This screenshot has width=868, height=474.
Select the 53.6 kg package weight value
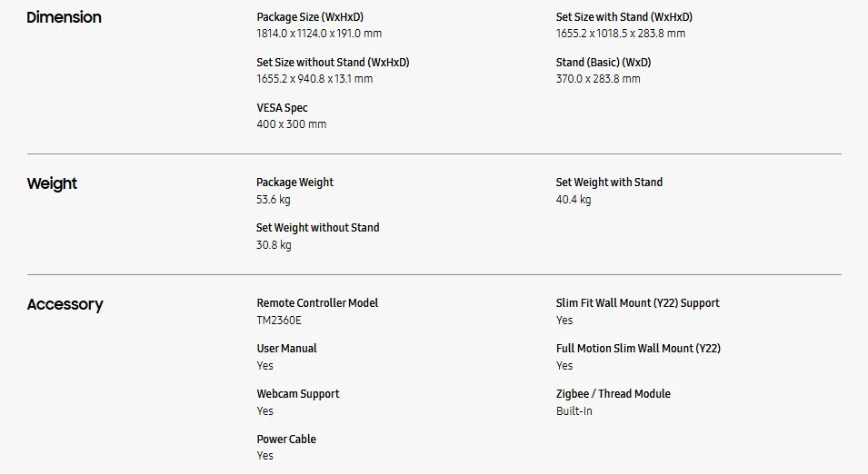coord(274,200)
